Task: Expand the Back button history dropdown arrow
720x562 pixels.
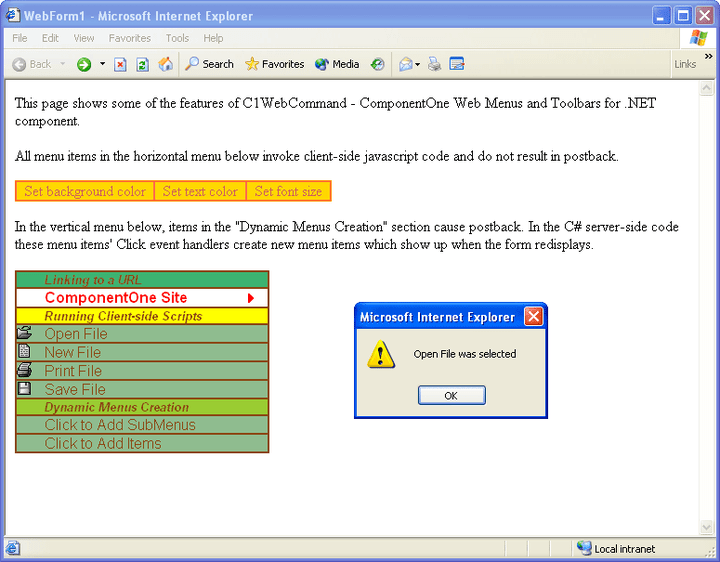Action: coord(63,64)
